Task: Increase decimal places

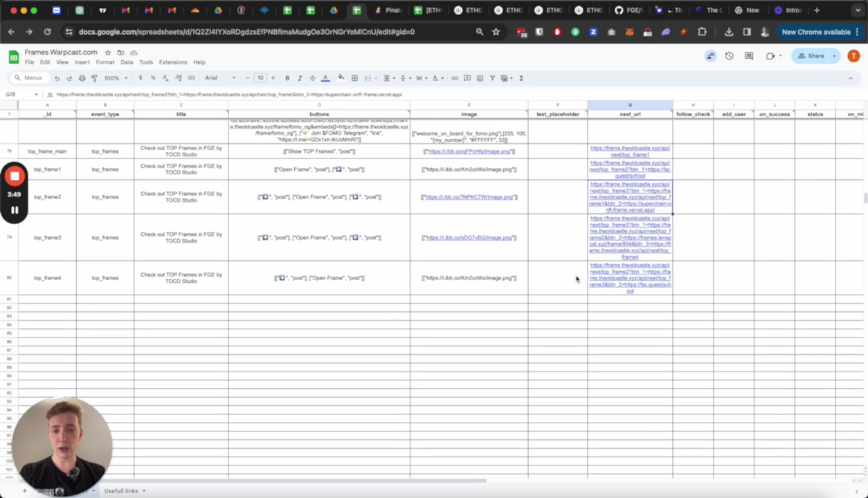Action: 179,78
